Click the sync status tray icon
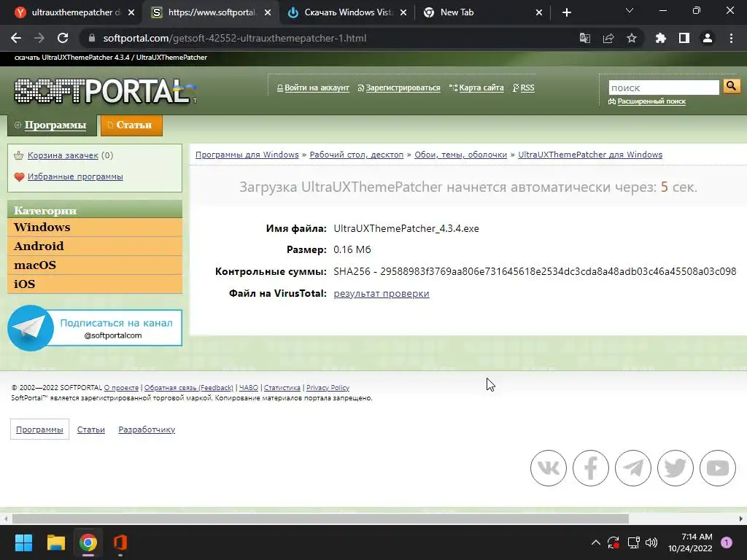The height and width of the screenshot is (560, 747). pos(614,542)
